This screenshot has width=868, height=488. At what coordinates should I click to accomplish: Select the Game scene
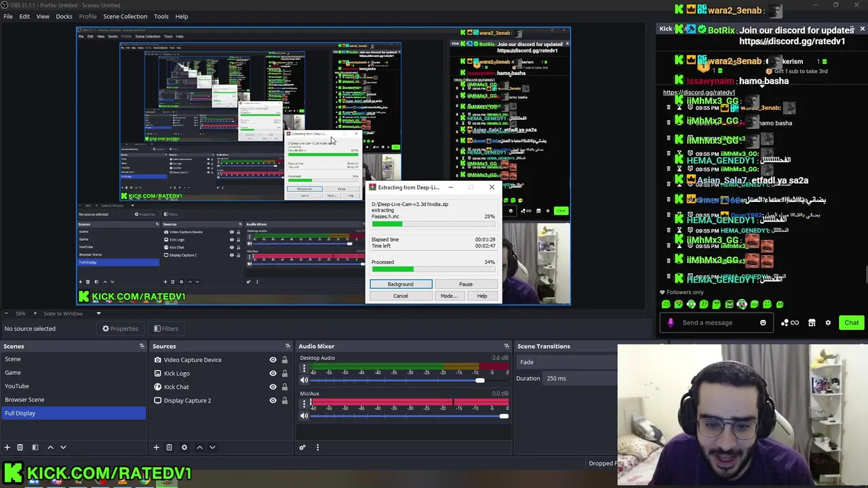73,373
